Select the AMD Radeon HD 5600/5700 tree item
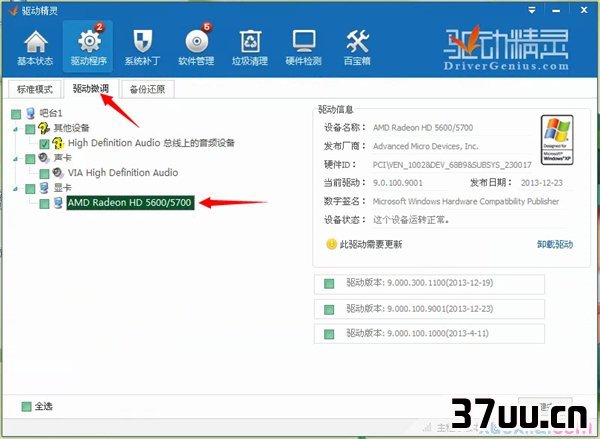 coord(130,202)
